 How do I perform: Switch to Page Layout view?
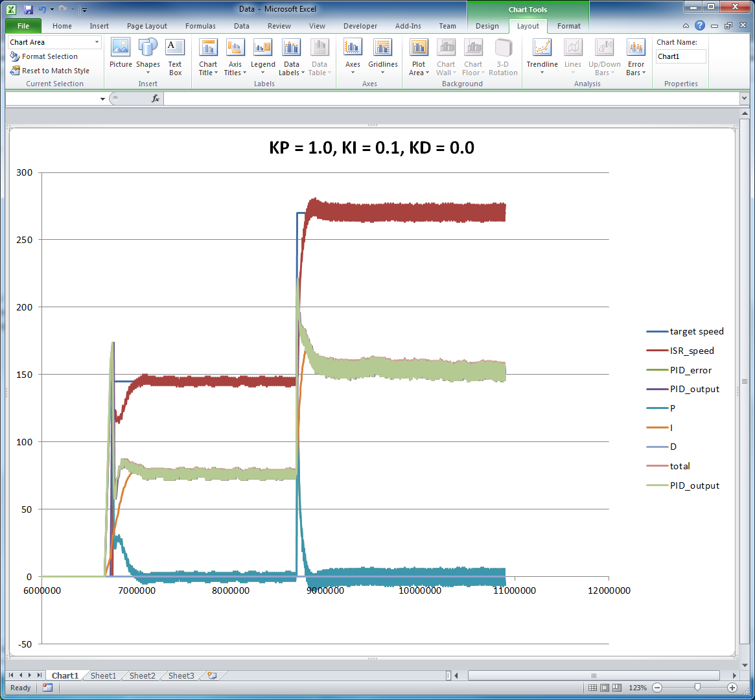point(605,688)
